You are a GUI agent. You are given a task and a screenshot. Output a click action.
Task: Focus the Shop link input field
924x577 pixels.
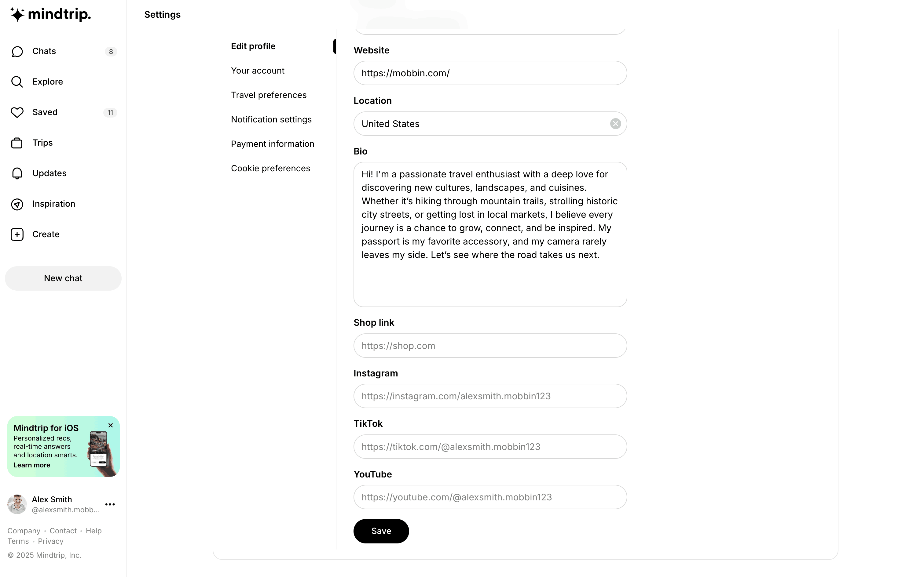point(490,346)
